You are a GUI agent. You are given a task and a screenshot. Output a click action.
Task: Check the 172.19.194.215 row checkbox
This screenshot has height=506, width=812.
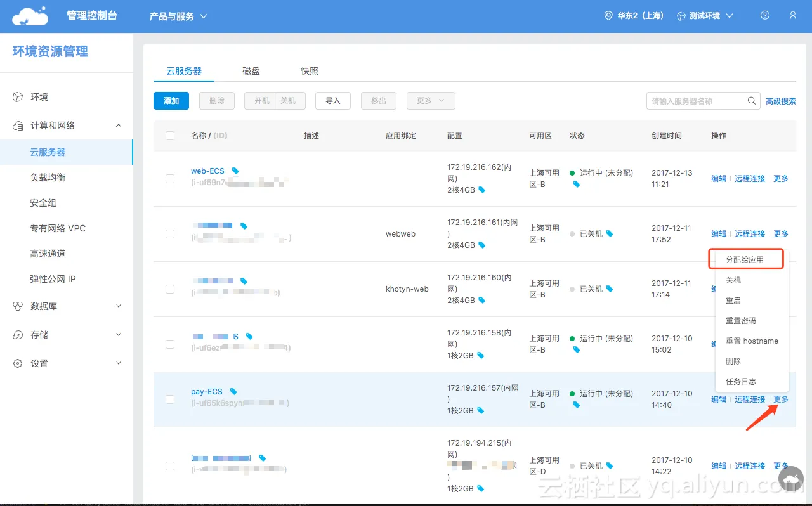coord(170,466)
